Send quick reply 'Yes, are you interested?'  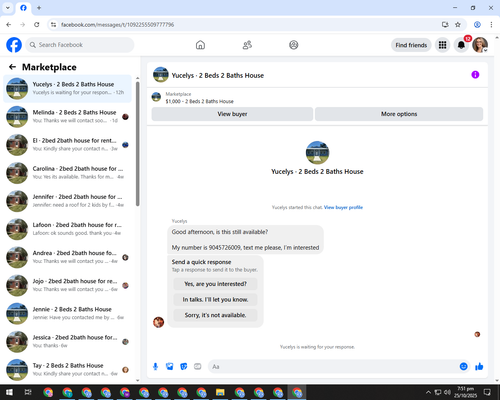coord(215,284)
